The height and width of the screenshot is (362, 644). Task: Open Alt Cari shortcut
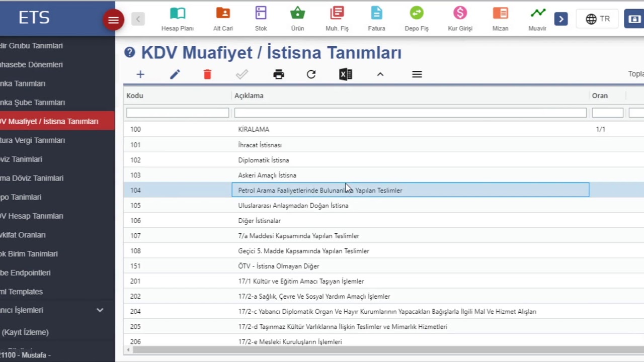click(223, 19)
